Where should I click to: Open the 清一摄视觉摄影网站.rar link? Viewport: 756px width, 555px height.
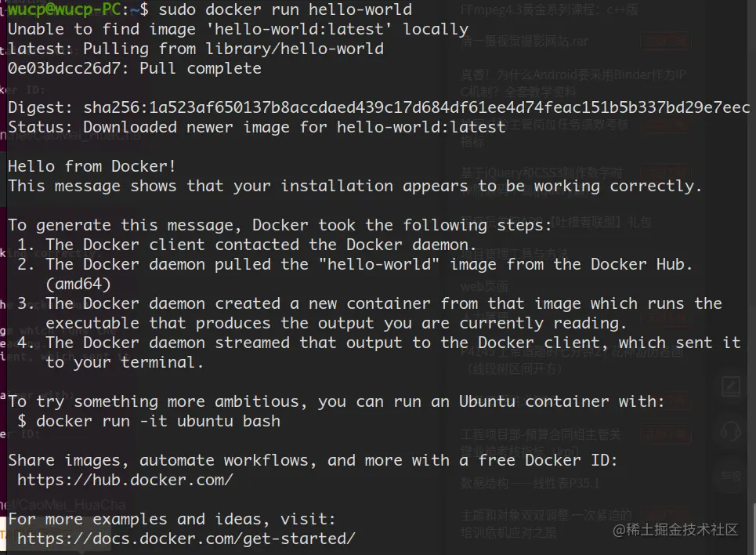point(524,41)
